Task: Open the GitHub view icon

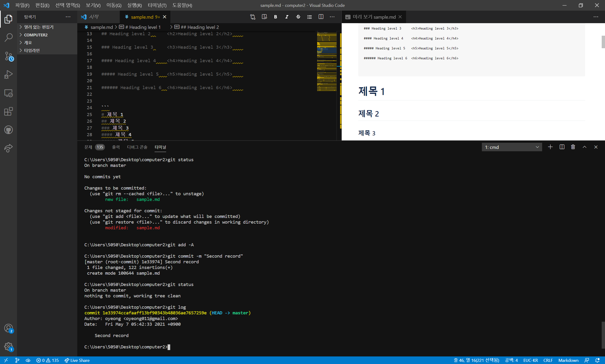Action: (8, 130)
